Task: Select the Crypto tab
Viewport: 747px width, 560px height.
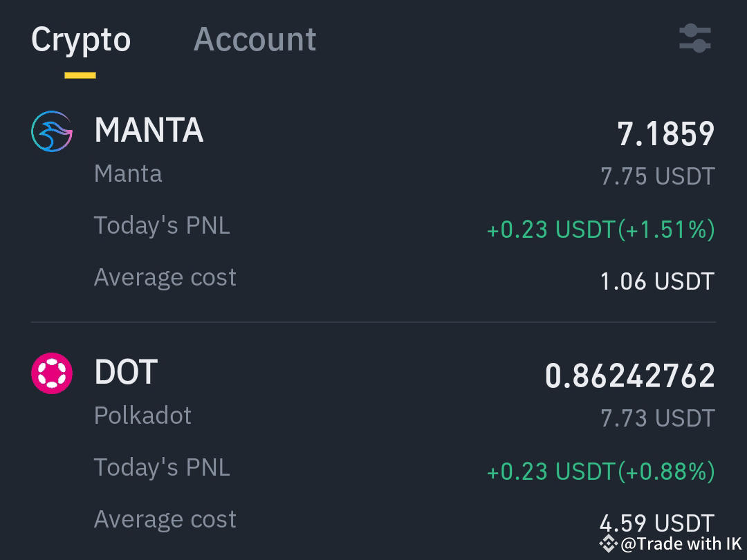Action: click(81, 39)
